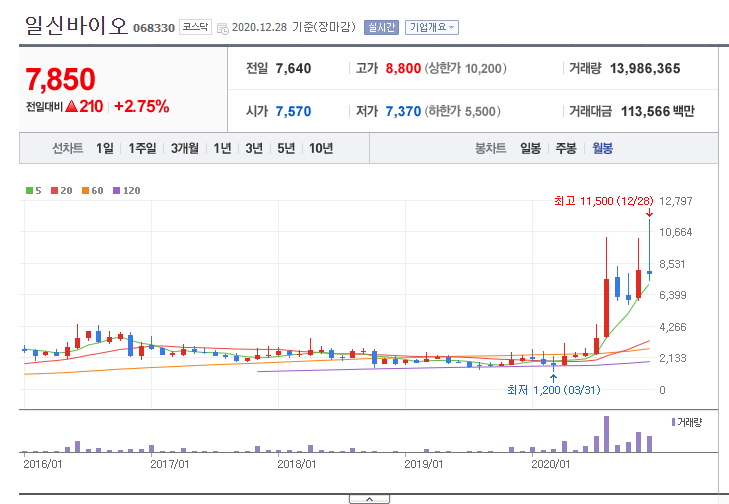Click the green 5 moving-average legend swatch
729x504 pixels.
pyautogui.click(x=30, y=191)
